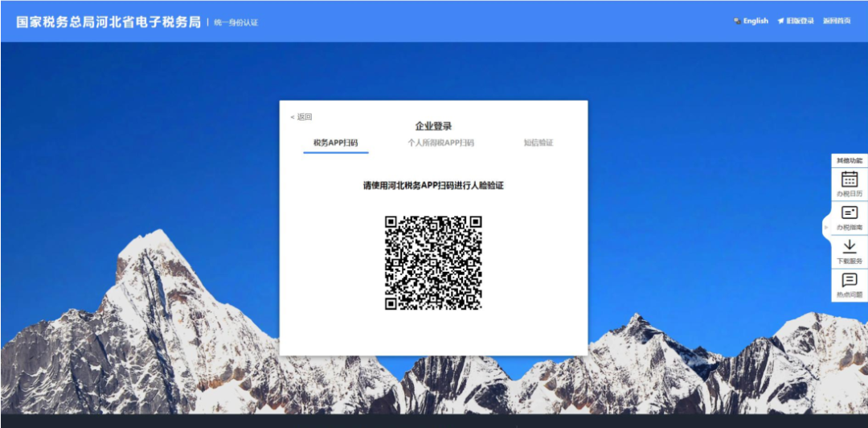Click the login QR code image
868x428 pixels.
coord(433,262)
